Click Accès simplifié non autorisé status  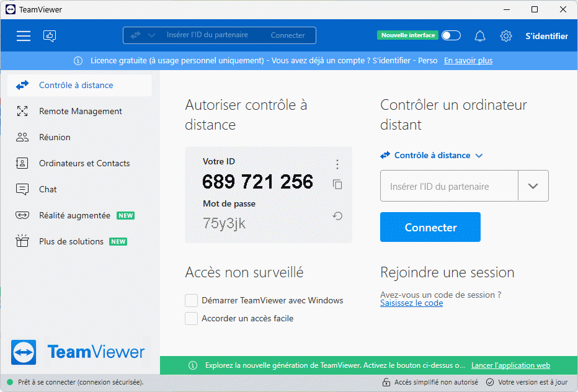436,382
